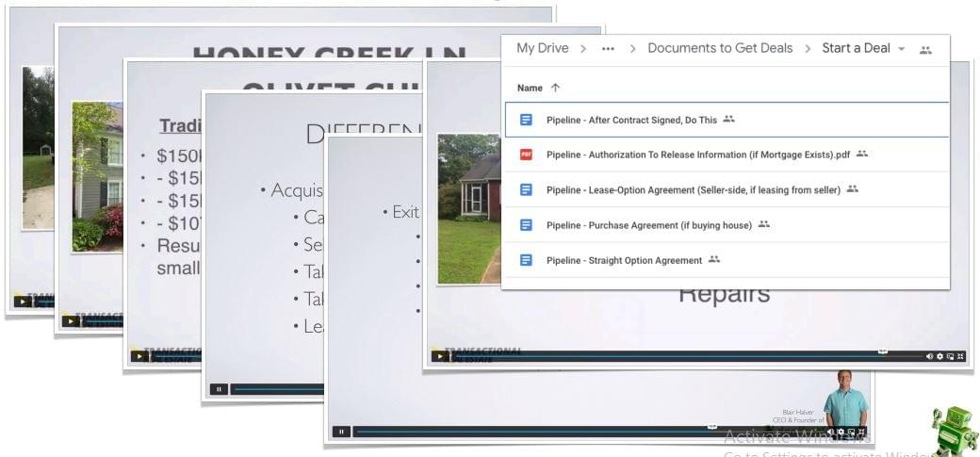The width and height of the screenshot is (980, 457).
Task: Go to My Drive in the breadcrumb
Action: coord(543,48)
